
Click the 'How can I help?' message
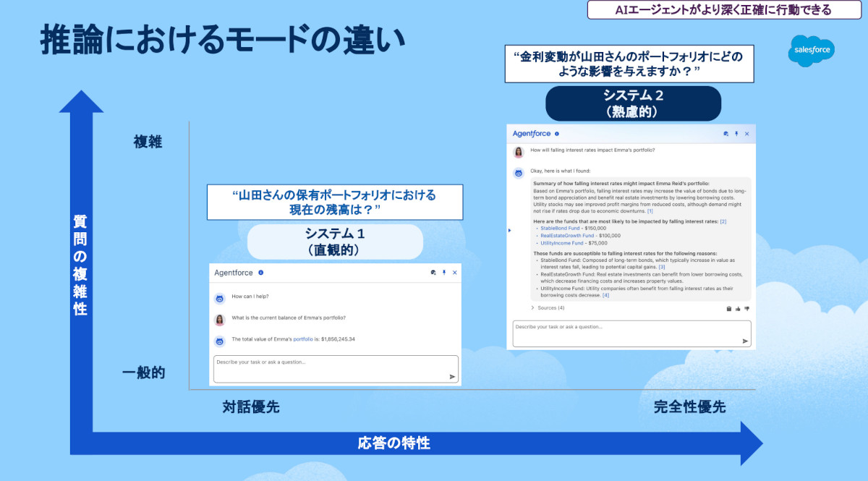(250, 296)
